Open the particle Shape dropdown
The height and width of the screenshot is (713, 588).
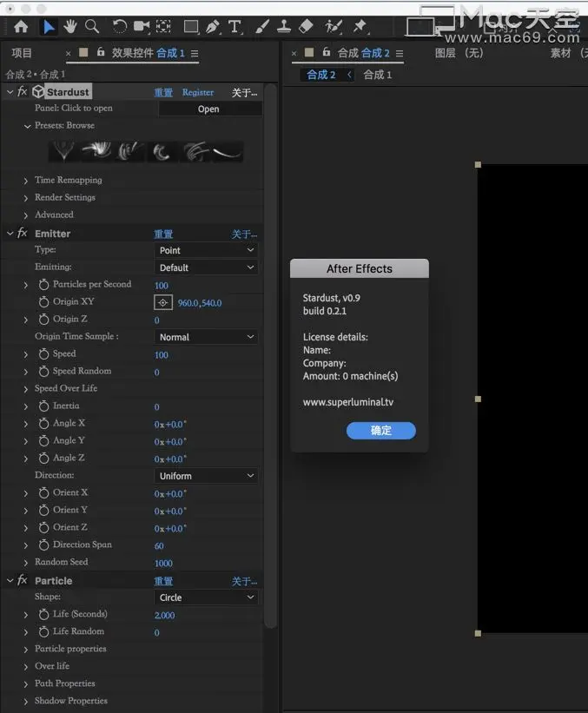pos(206,597)
